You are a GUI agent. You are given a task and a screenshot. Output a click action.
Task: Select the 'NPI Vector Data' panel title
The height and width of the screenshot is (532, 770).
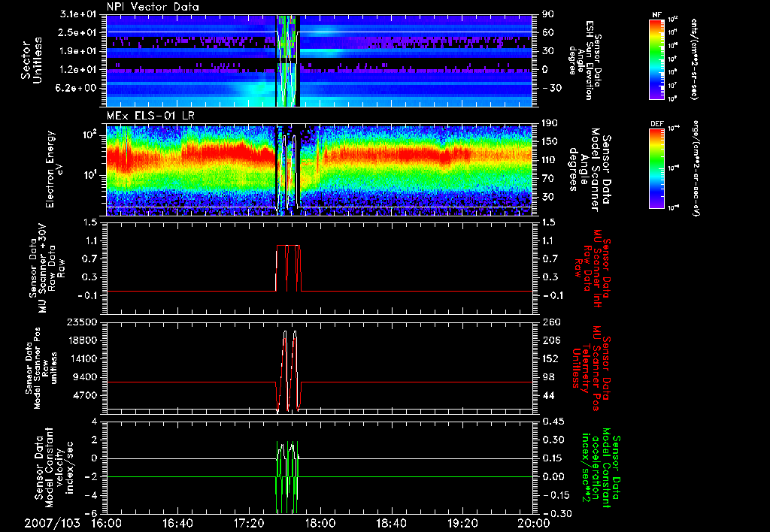(x=153, y=7)
